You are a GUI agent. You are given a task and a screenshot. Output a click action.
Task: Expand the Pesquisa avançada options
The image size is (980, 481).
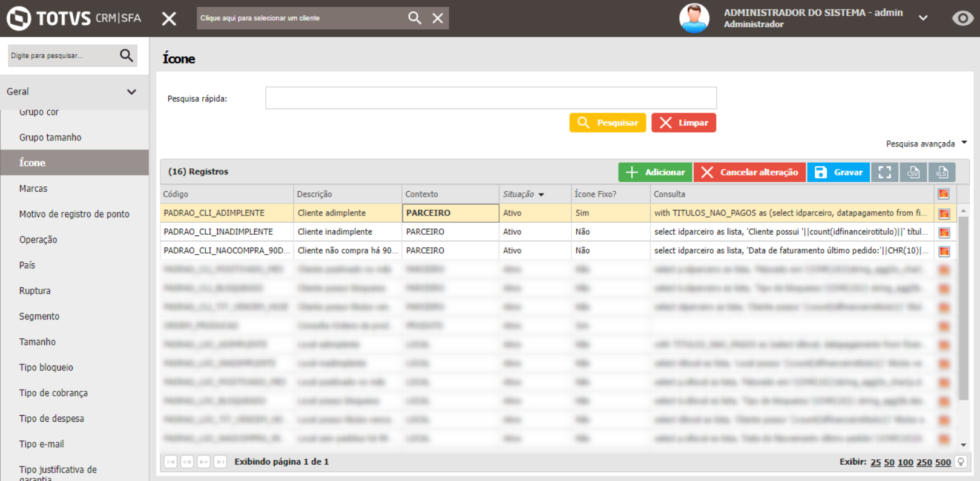(926, 143)
